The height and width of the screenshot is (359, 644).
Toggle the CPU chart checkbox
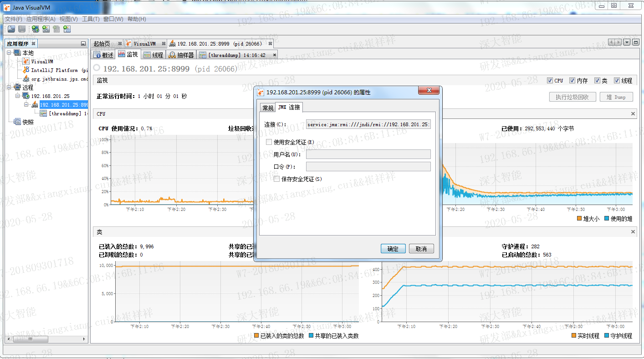[x=550, y=81]
